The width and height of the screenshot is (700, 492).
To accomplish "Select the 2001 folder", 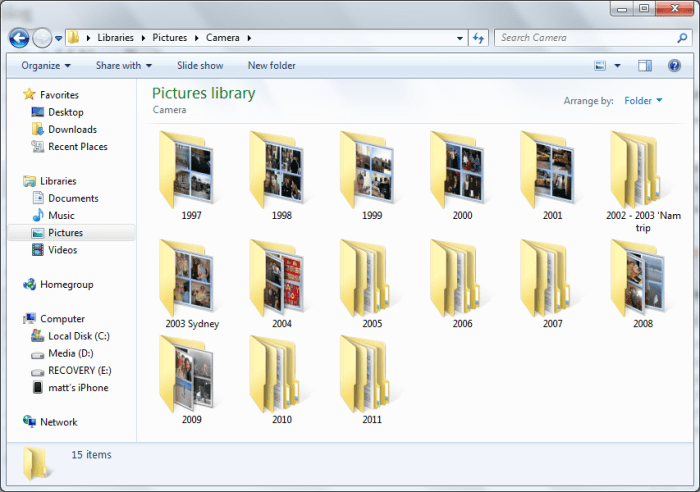I will tap(552, 176).
